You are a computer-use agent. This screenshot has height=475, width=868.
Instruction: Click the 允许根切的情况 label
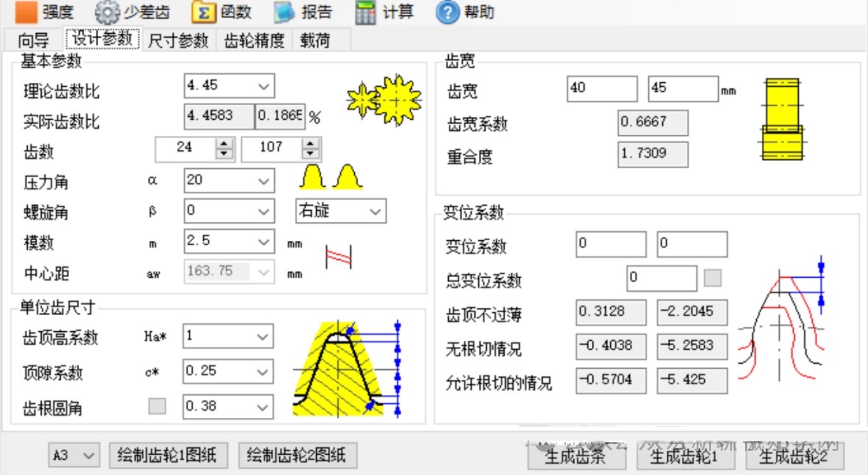[499, 383]
